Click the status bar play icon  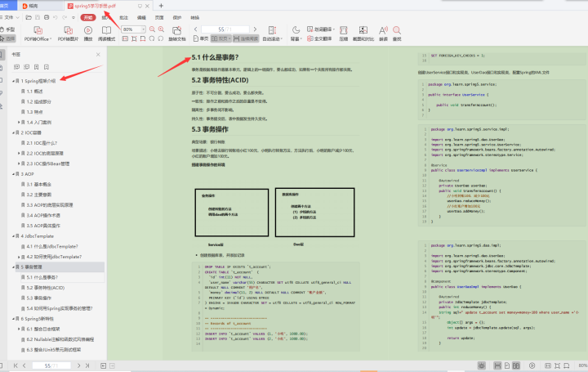pyautogui.click(x=532, y=365)
